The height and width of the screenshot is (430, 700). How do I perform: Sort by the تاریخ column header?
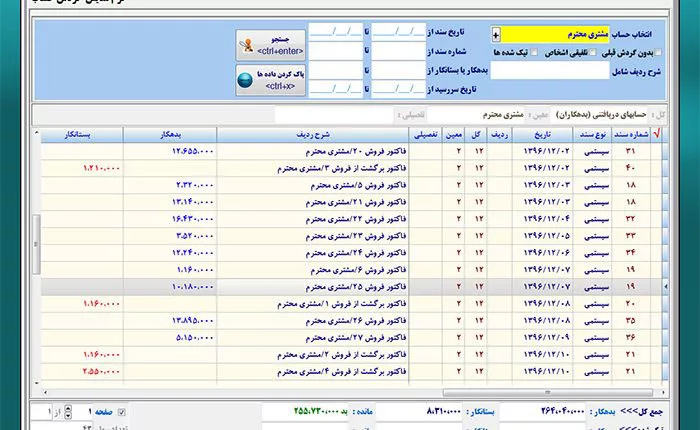542,134
